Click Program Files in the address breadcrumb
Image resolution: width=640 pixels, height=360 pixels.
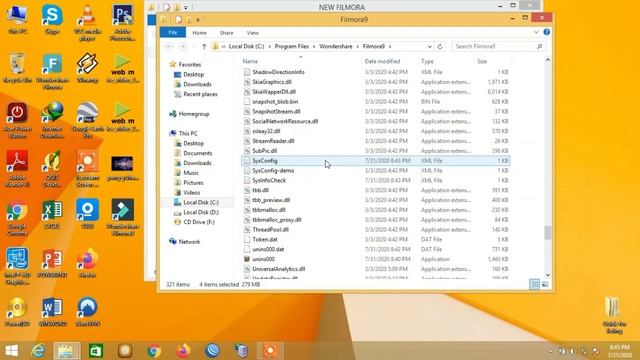(291, 47)
